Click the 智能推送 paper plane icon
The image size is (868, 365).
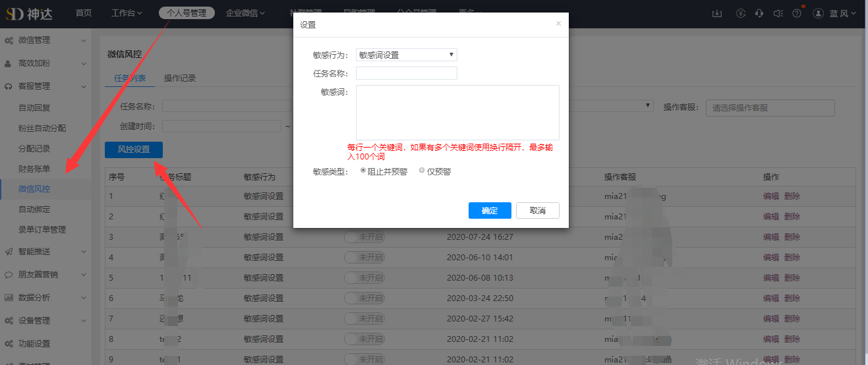tap(9, 252)
